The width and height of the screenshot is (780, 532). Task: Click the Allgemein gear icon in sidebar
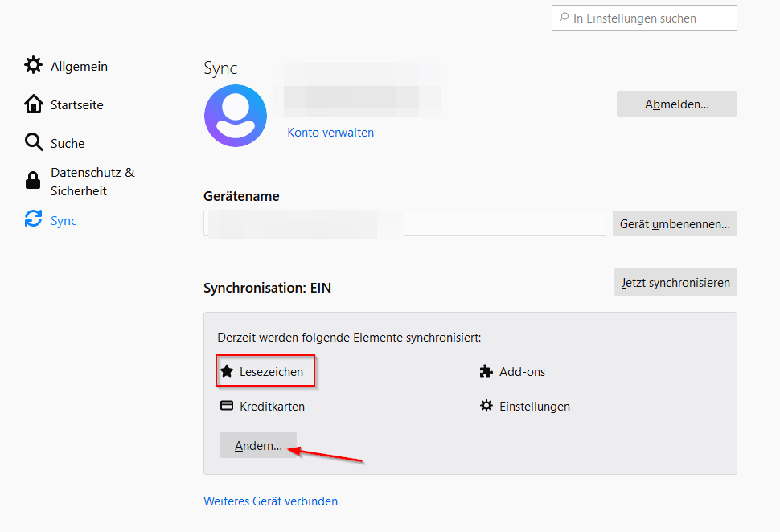pos(33,66)
